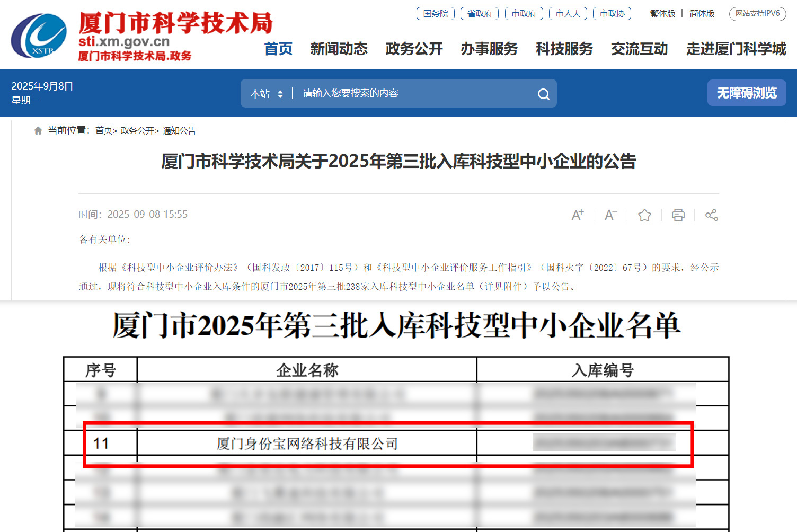Switch to 简体版 version
The width and height of the screenshot is (797, 532).
[x=702, y=13]
